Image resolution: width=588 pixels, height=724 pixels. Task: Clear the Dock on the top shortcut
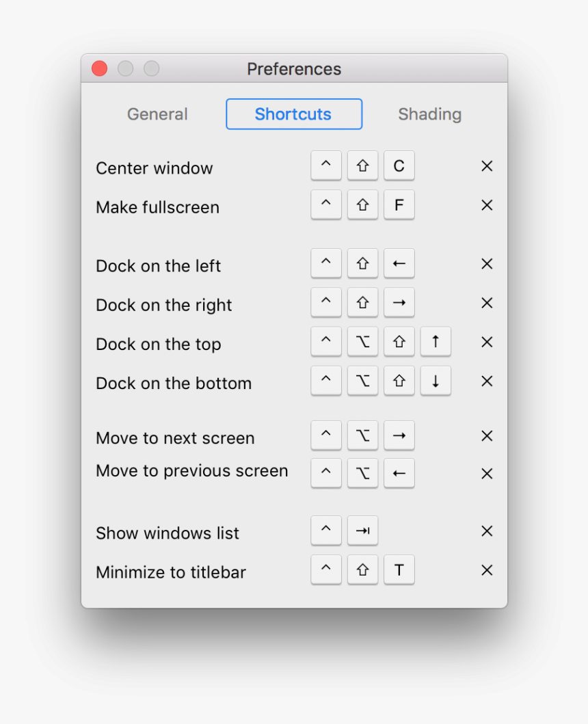click(x=487, y=342)
